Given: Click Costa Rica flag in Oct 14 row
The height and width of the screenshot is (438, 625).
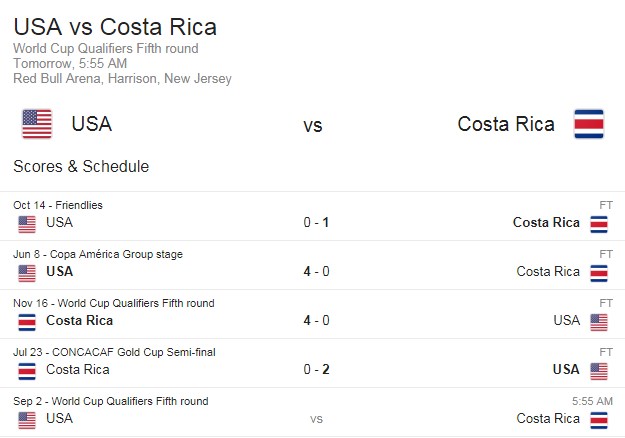Looking at the screenshot, I should click(599, 224).
